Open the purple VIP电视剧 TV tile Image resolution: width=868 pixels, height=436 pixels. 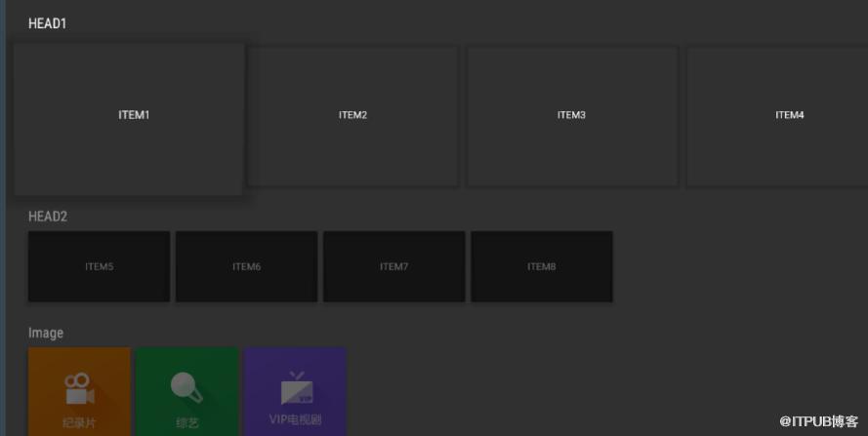click(x=295, y=392)
